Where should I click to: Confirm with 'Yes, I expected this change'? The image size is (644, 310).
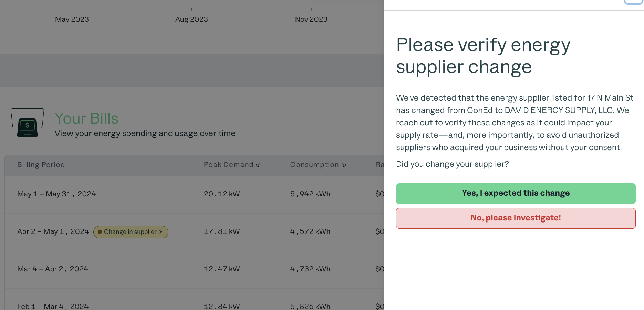click(516, 193)
